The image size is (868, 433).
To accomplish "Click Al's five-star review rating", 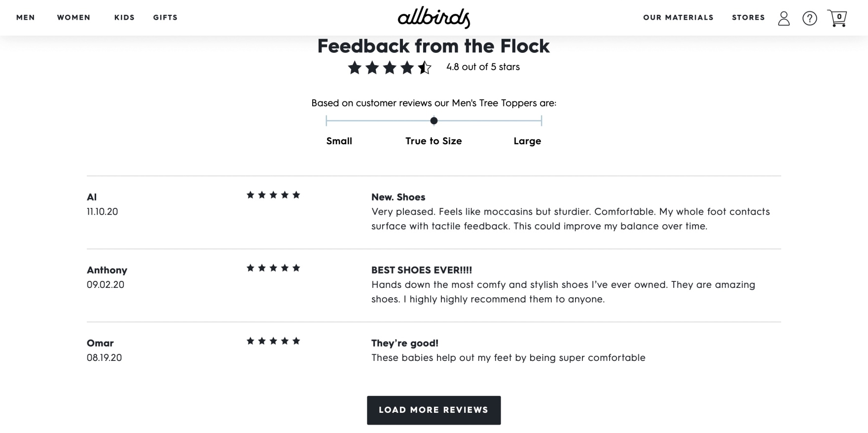I will [x=273, y=195].
